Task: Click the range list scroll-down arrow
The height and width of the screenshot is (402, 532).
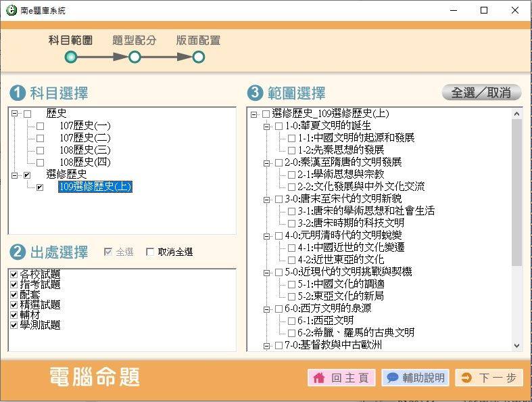Action: pyautogui.click(x=516, y=346)
